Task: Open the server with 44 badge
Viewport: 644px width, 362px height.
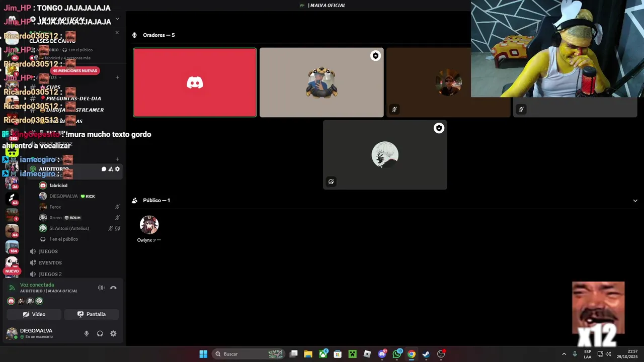Action: (12, 230)
